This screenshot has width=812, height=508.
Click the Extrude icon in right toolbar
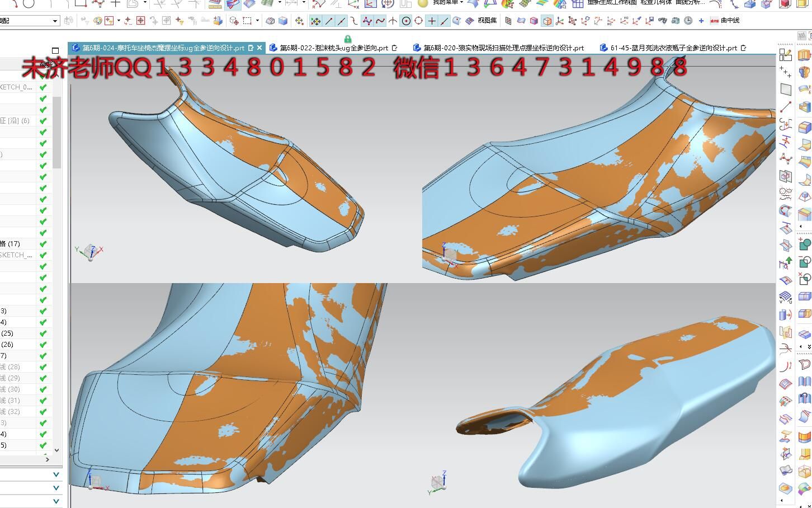(805, 55)
